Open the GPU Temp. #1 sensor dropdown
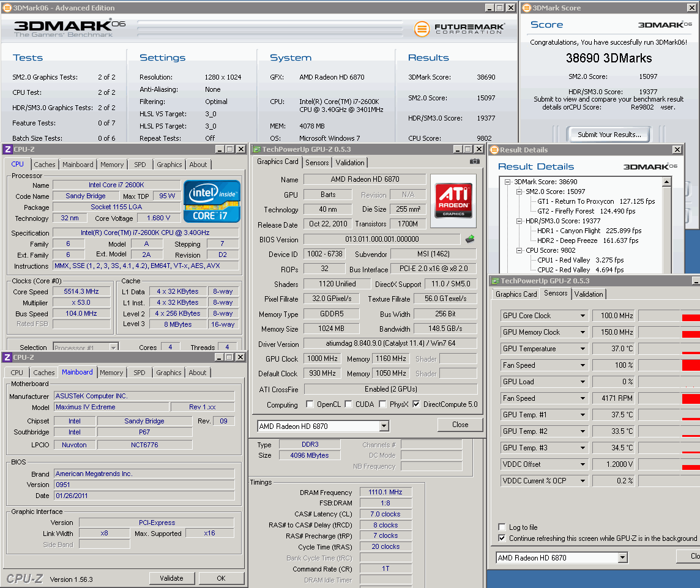 point(583,415)
